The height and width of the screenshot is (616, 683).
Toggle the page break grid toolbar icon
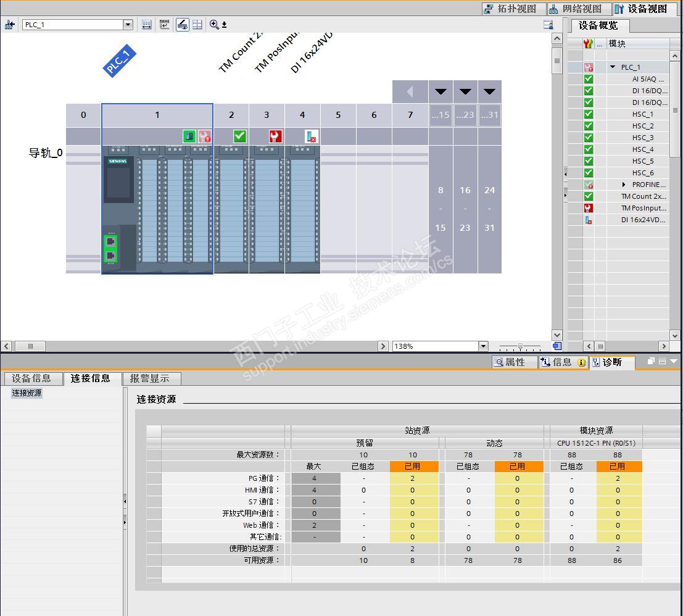(x=197, y=25)
